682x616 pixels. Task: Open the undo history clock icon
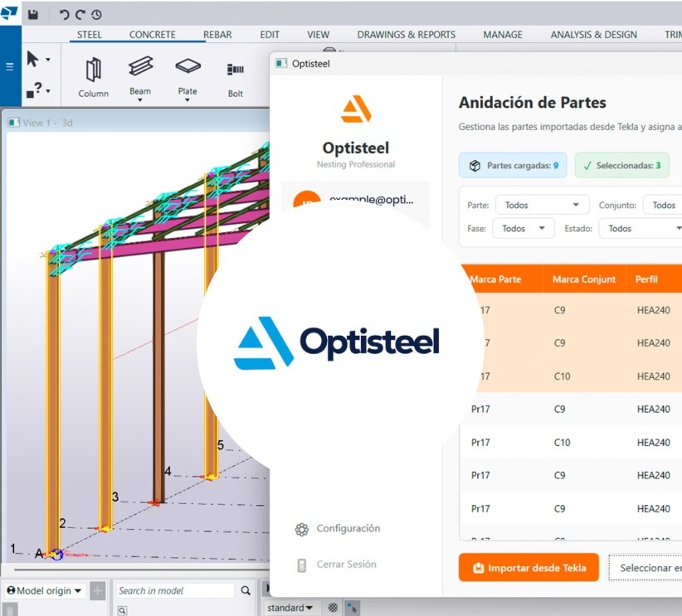coord(96,15)
